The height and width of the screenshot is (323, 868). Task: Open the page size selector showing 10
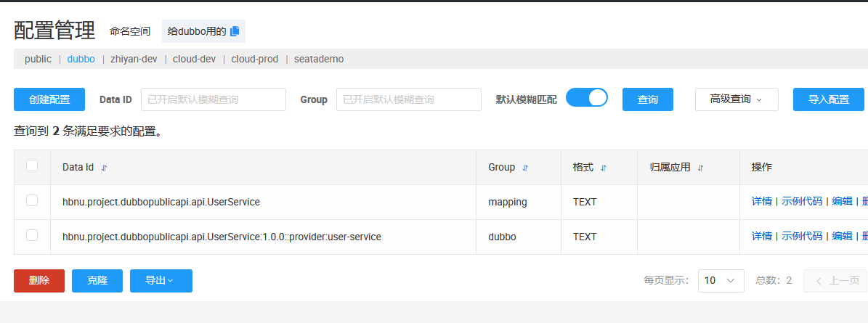[x=721, y=280]
